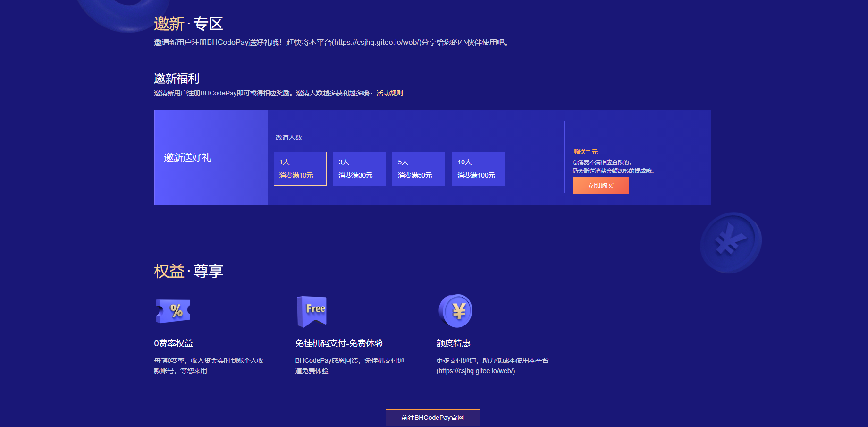Click the 邀新·专区 heading
This screenshot has height=427, width=868.
(x=188, y=23)
